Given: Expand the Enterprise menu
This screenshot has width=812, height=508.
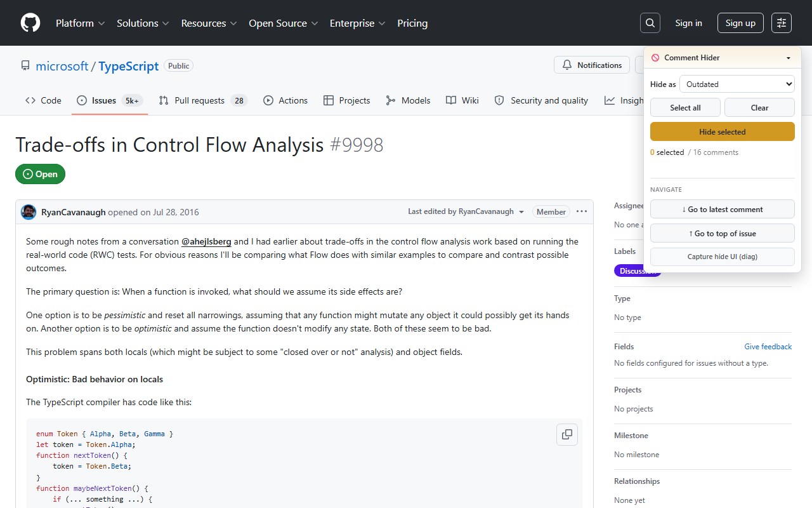Looking at the screenshot, I should 358,23.
